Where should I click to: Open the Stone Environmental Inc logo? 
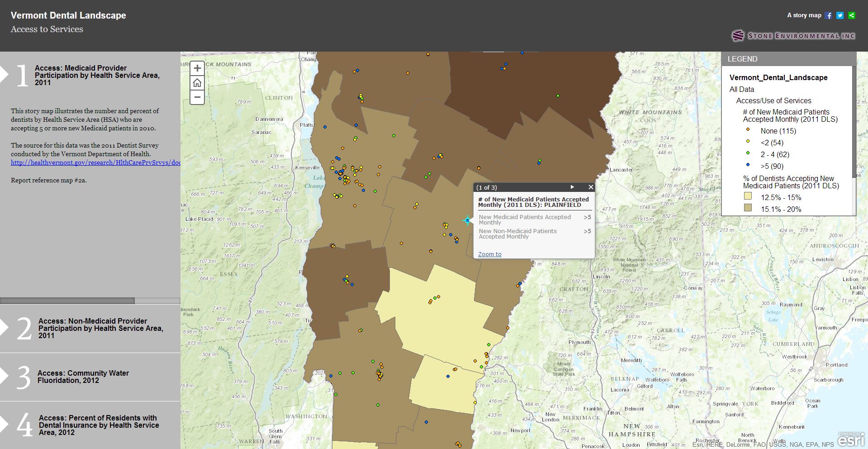click(793, 36)
